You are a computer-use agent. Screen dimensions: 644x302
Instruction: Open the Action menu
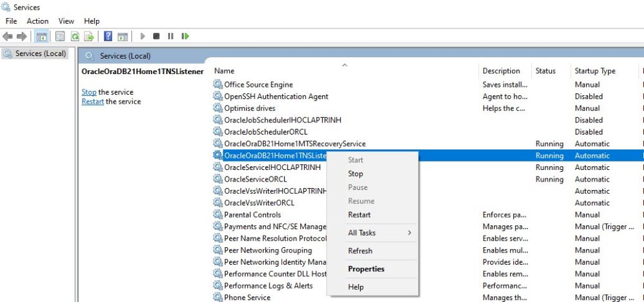37,21
